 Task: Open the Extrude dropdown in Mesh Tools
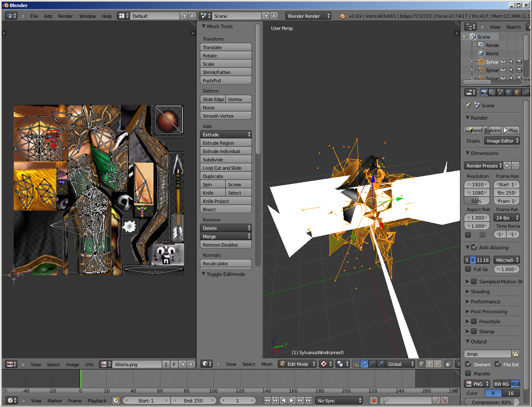[x=226, y=134]
